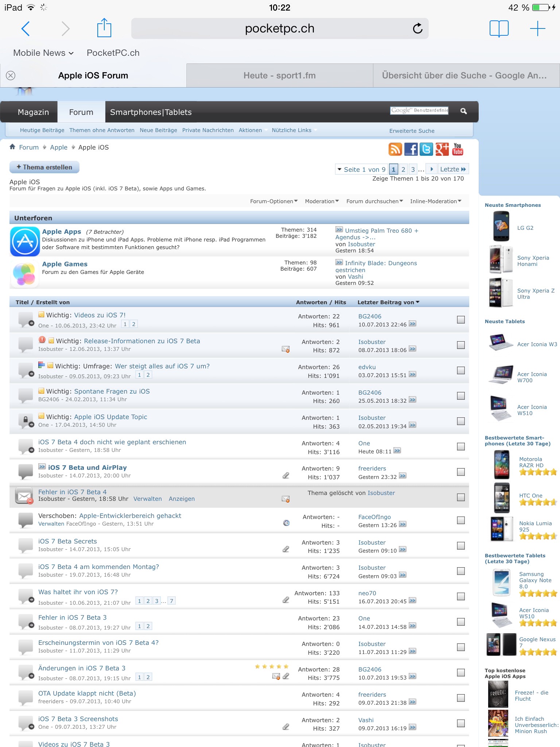Open the PocketPC.ch bookmark
The image size is (560, 747).
tap(113, 53)
